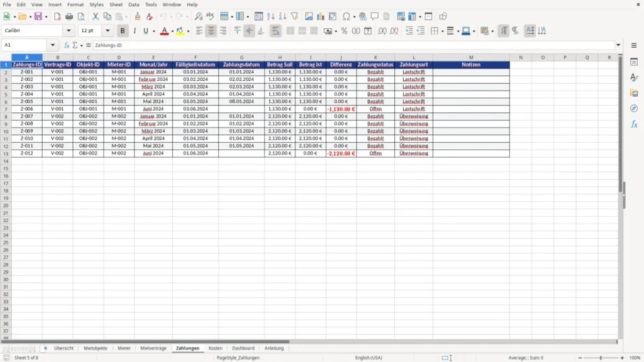
Task: Switch to the Kosten sheet tab
Action: pyautogui.click(x=215, y=348)
